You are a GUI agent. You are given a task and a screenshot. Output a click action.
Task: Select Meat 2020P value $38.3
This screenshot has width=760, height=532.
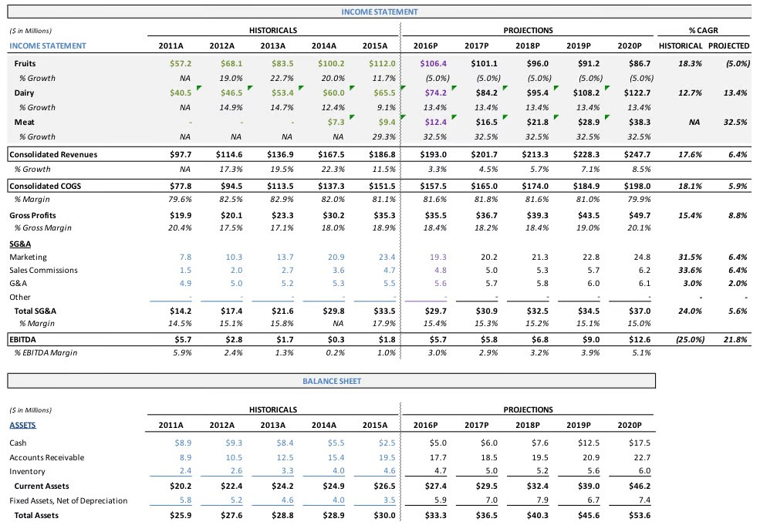[x=640, y=122]
